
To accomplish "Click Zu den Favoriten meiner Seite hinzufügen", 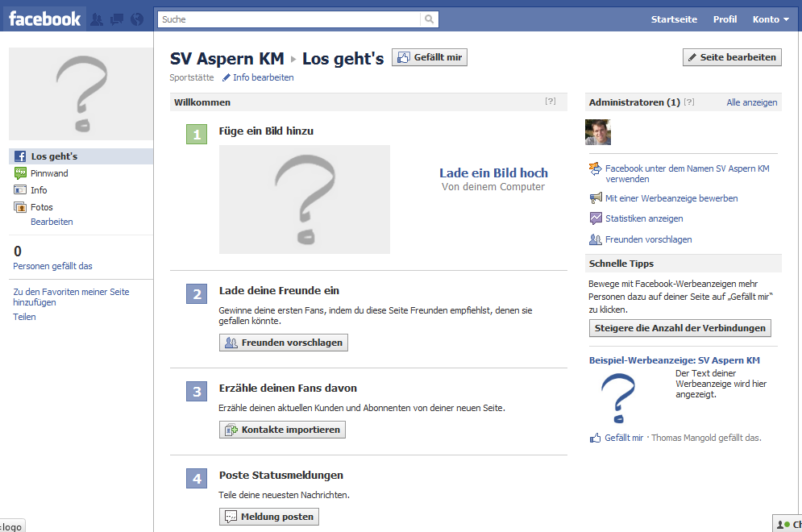I will click(x=71, y=297).
